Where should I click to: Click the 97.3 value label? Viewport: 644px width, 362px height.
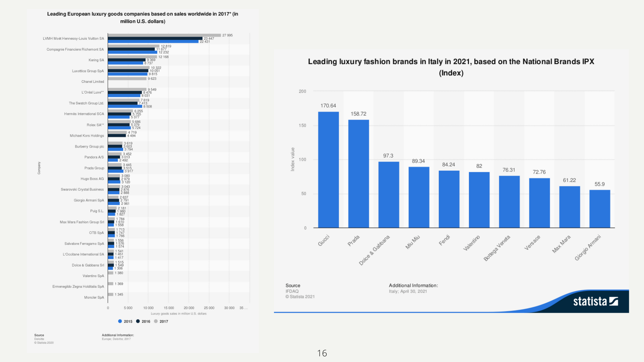click(388, 156)
